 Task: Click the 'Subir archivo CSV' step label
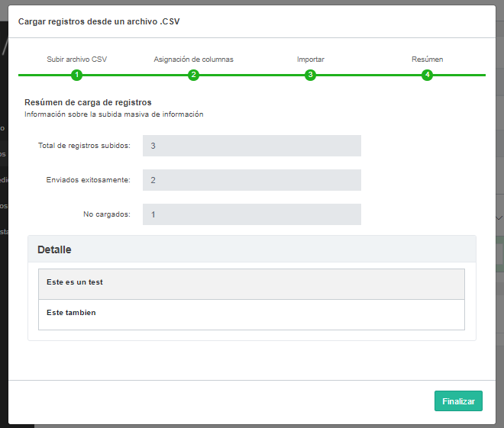click(77, 60)
